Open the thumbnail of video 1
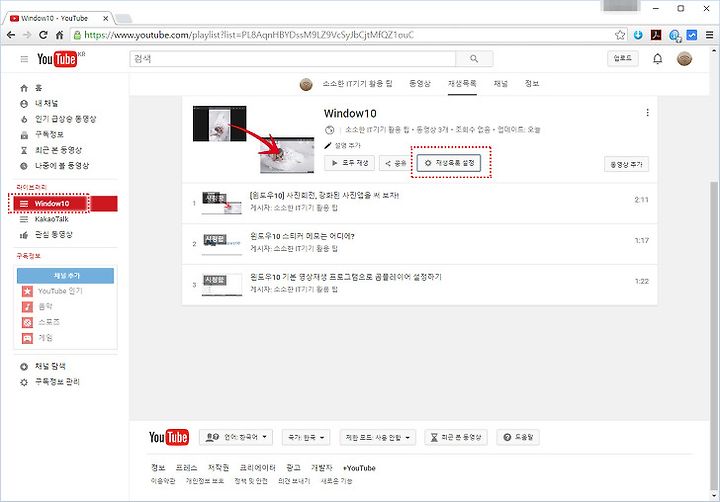The height and width of the screenshot is (502, 720). [x=222, y=203]
